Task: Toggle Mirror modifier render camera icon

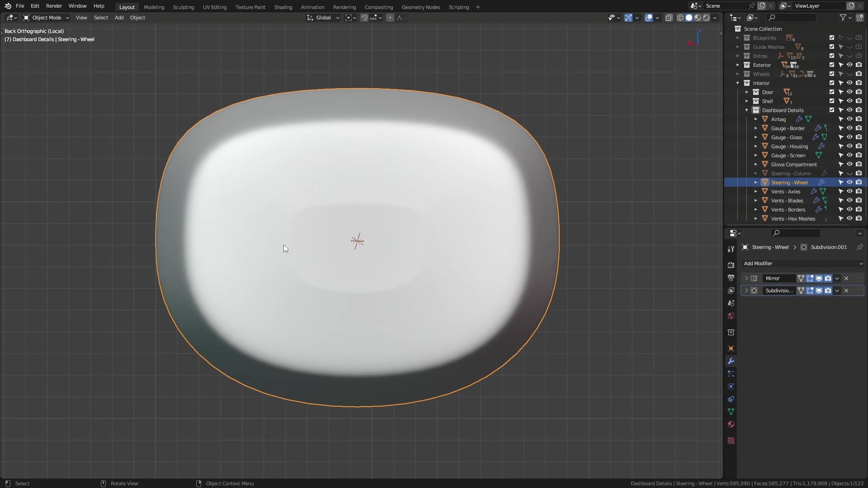Action: (828, 278)
